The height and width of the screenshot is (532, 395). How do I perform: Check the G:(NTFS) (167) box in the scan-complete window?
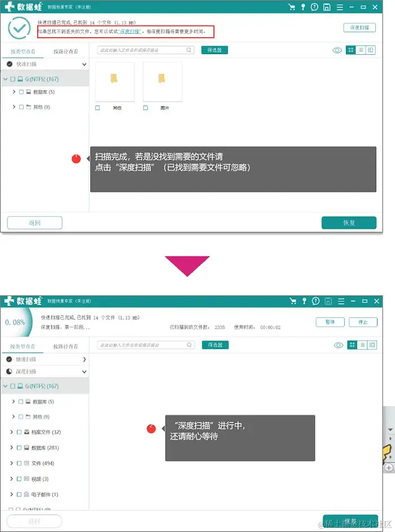pos(13,79)
